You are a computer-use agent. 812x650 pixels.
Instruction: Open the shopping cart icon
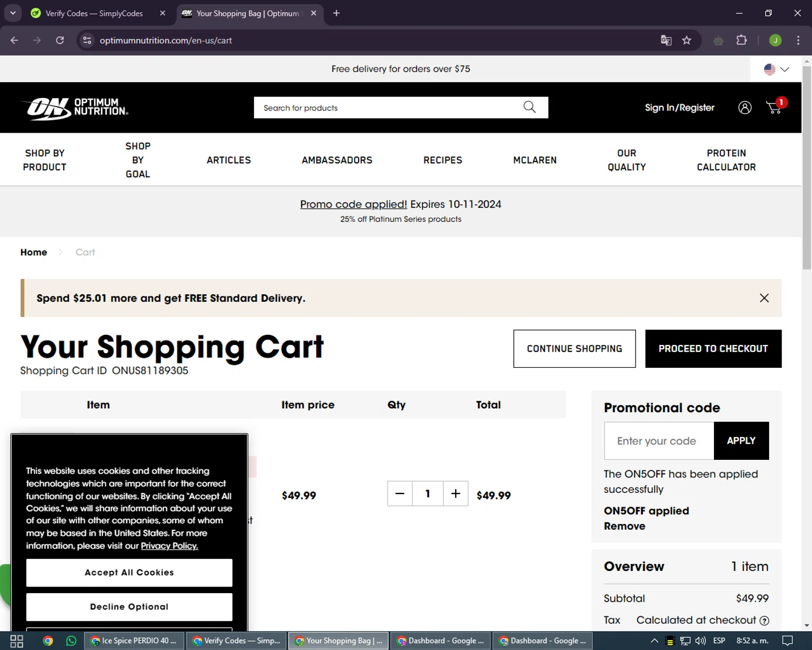(774, 108)
